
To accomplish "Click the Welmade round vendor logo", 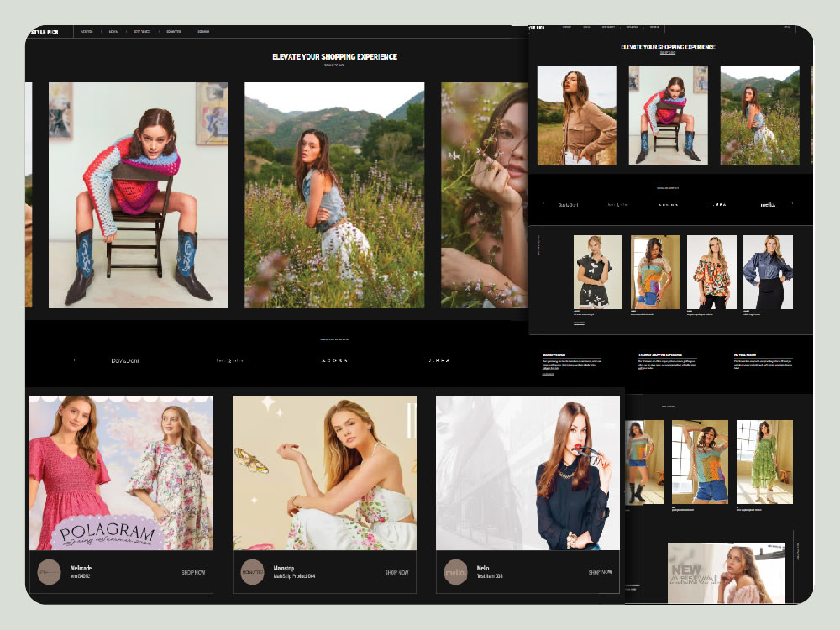I will 49,572.
